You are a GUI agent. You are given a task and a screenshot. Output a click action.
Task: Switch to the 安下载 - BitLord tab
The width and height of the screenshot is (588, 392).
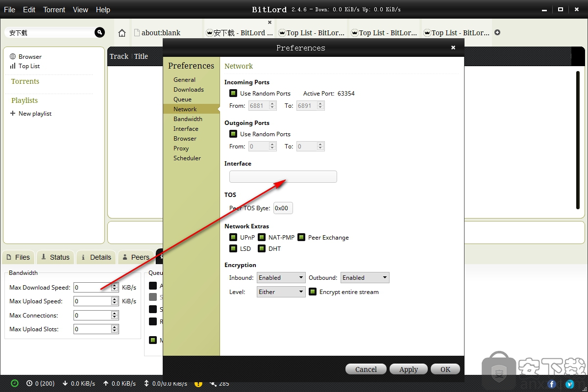(240, 33)
